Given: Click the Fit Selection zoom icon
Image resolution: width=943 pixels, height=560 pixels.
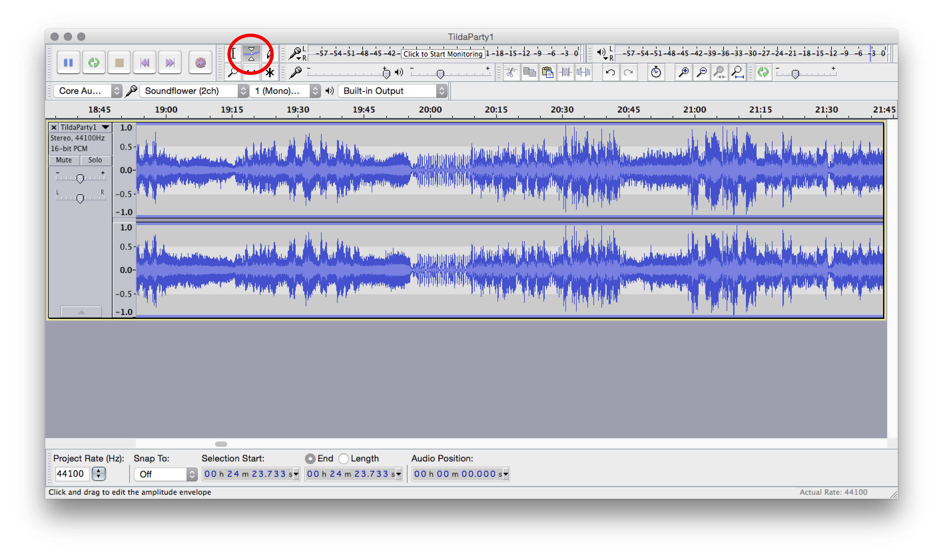Looking at the screenshot, I should [719, 72].
